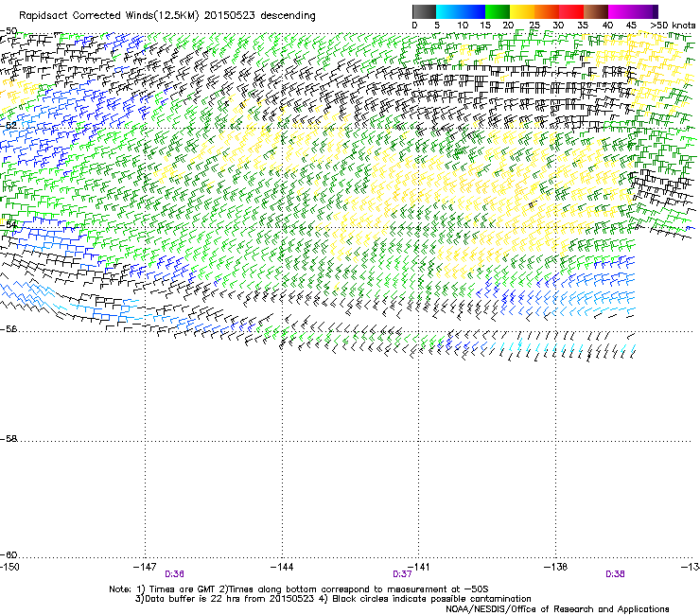The image size is (700, 615).
Task: Click the gray 0-5 knots legend swatch
Action: (424, 11)
